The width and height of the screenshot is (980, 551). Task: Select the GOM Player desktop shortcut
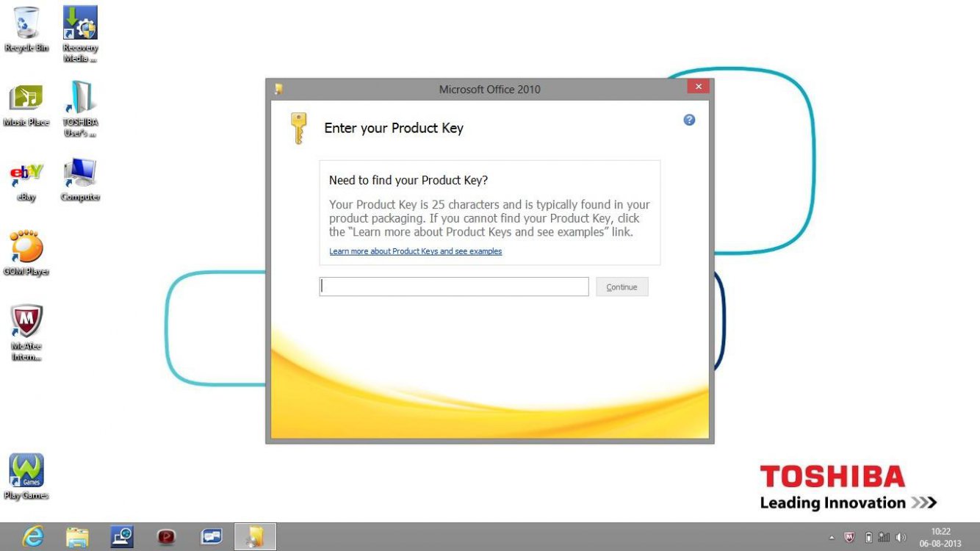click(26, 253)
